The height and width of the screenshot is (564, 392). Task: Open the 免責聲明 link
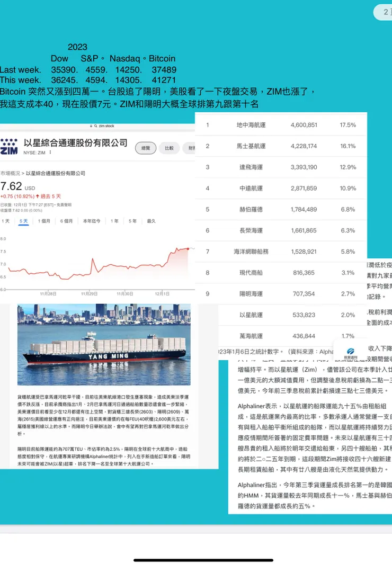(x=65, y=204)
